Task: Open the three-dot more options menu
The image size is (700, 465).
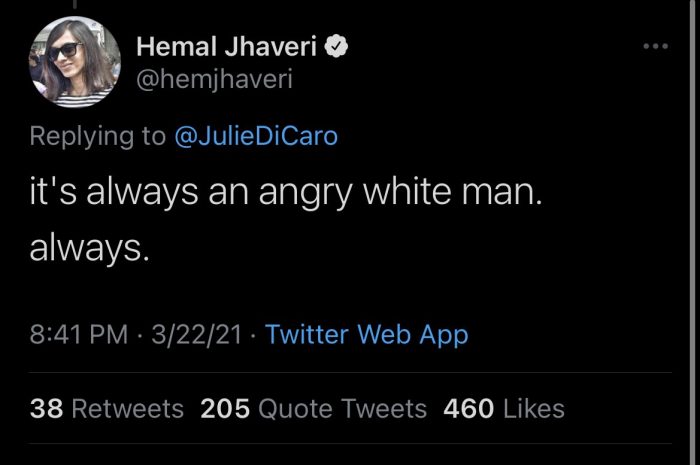Action: tap(655, 46)
